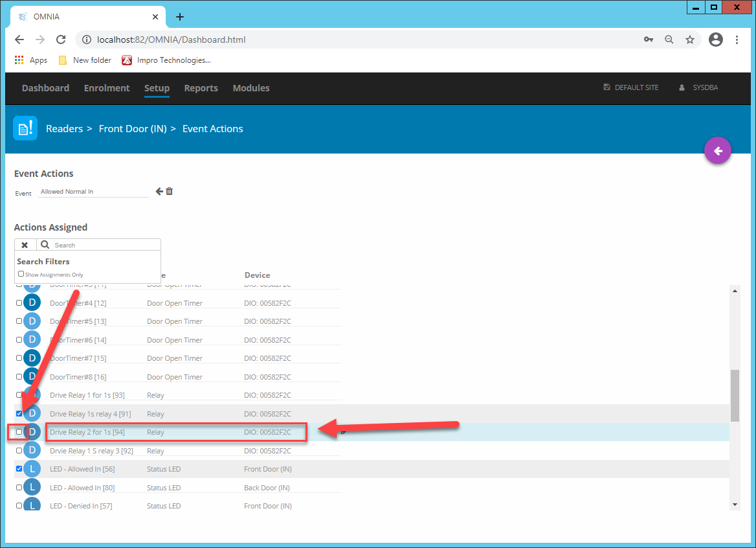Open the New folder bookmark
The height and width of the screenshot is (548, 756).
[85, 60]
